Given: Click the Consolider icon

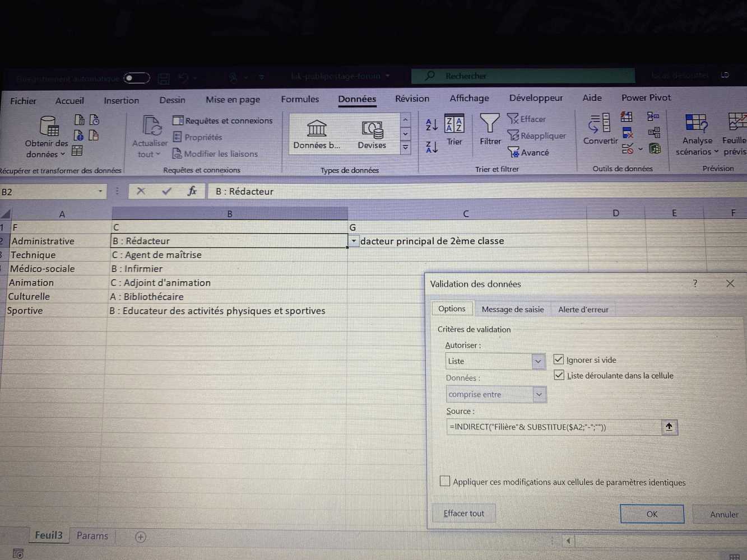Looking at the screenshot, I should click(653, 116).
